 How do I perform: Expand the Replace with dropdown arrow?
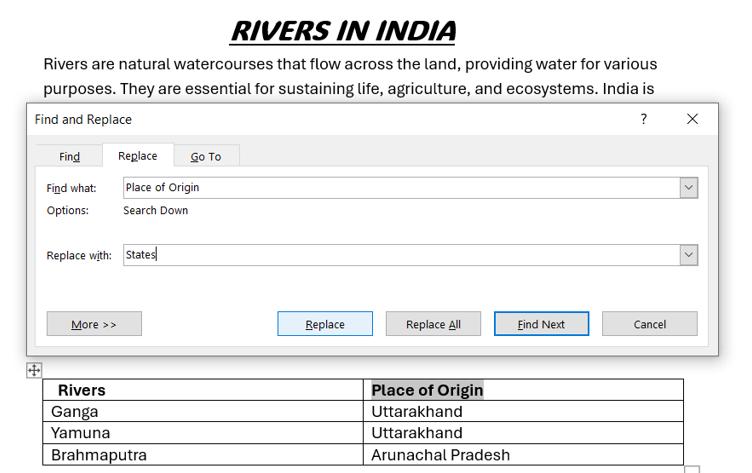[688, 255]
